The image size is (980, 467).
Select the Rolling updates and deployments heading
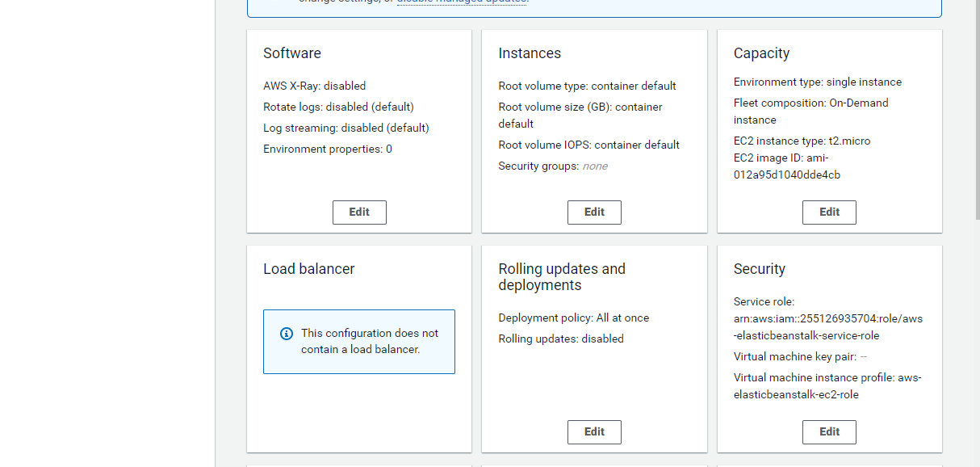tap(562, 277)
